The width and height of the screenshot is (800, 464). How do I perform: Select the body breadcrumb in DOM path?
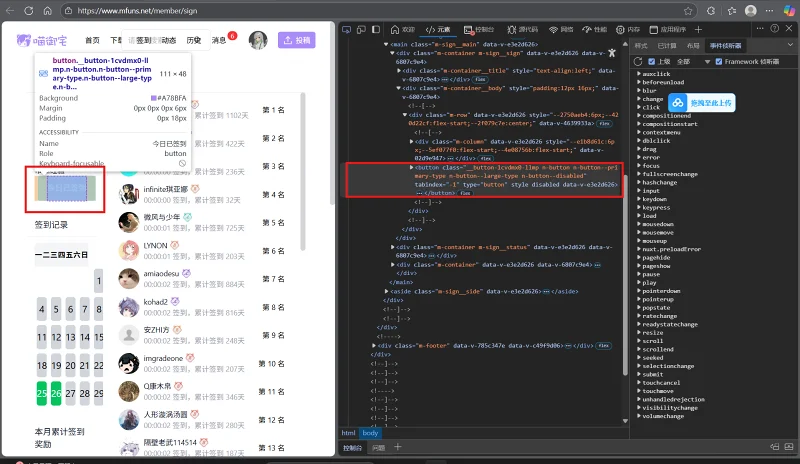(x=370, y=433)
